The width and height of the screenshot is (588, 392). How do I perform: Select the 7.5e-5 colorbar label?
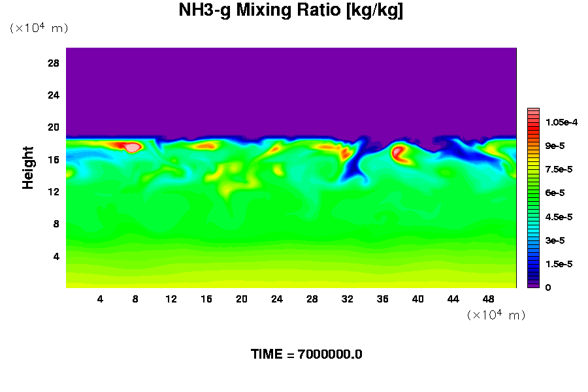(x=559, y=169)
